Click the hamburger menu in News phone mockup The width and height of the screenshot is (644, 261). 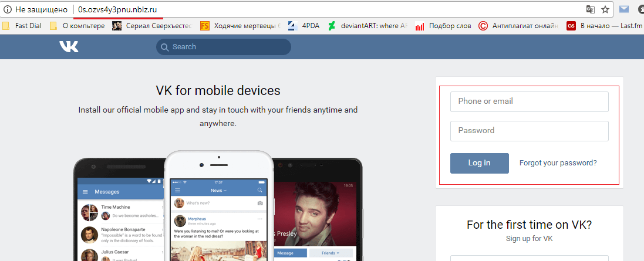coord(178,191)
